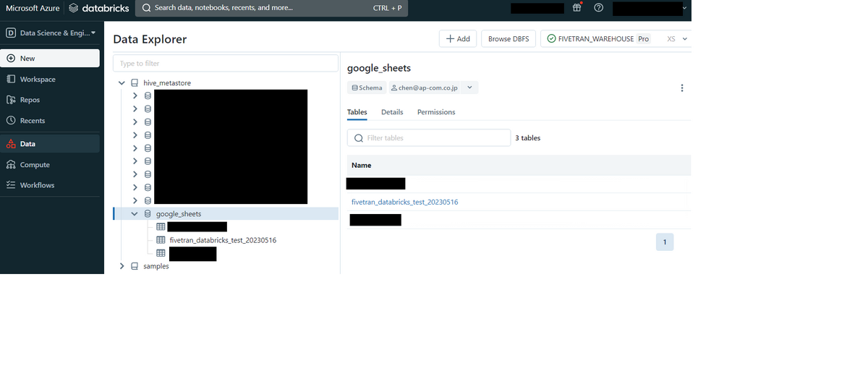
Task: Expand the first schema under hive_metastore
Action: pos(135,95)
